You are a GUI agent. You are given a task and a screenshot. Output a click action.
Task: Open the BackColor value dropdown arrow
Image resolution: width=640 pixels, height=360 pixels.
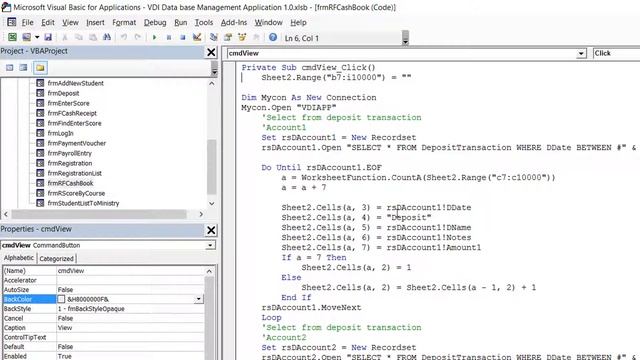(198, 299)
